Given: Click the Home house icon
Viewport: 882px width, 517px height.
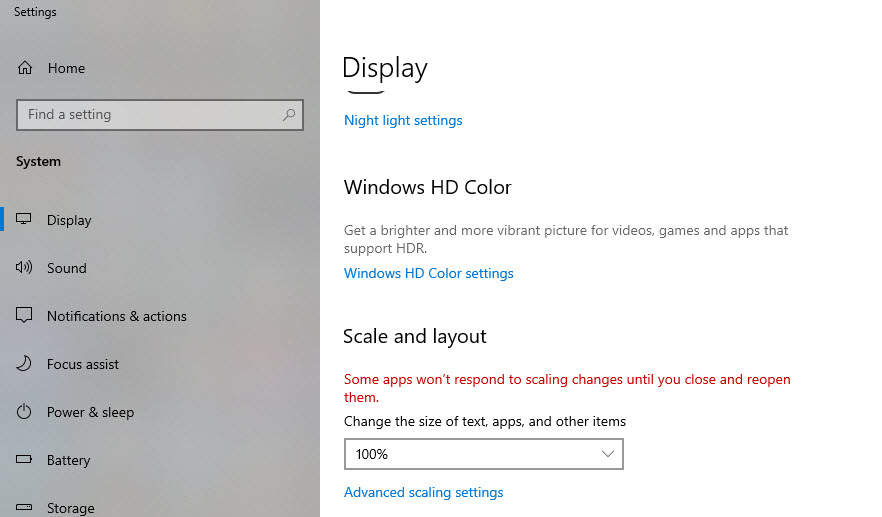Looking at the screenshot, I should [25, 68].
